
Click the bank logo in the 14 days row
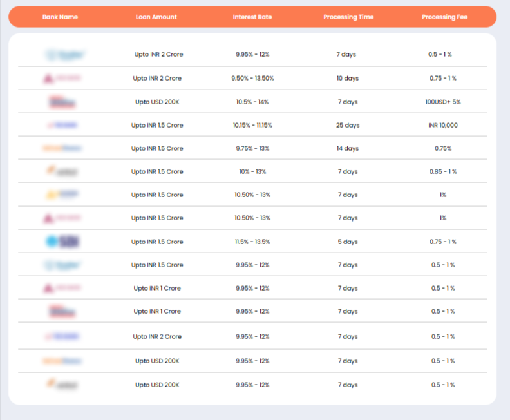coord(62,148)
